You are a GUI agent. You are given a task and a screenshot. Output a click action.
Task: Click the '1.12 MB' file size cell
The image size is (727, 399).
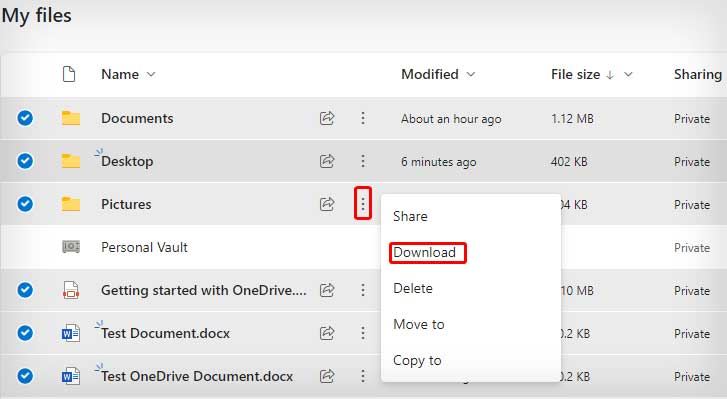(x=572, y=119)
